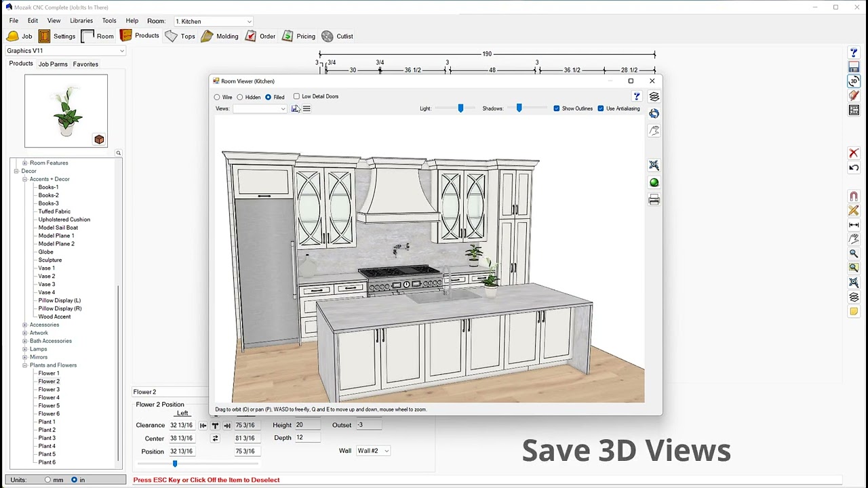Click the print icon in Room Viewer
This screenshot has width=868, height=488.
654,200
